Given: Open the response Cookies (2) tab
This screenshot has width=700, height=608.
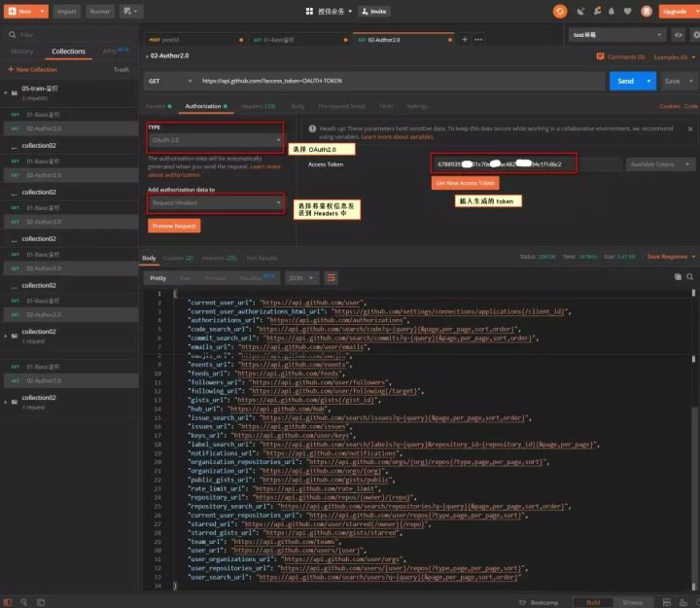Looking at the screenshot, I should point(178,258).
